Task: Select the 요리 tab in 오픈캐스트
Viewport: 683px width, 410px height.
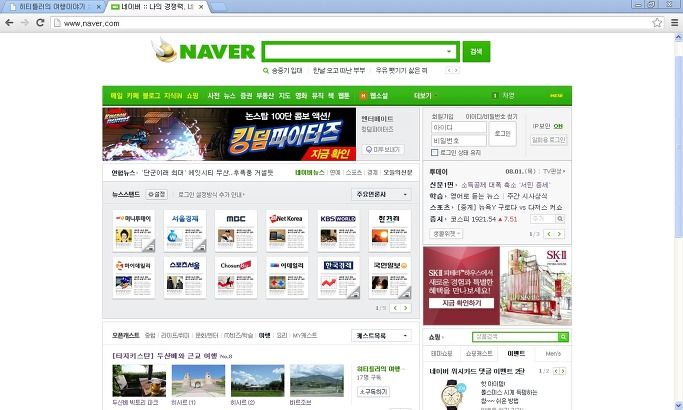Action: click(x=282, y=335)
